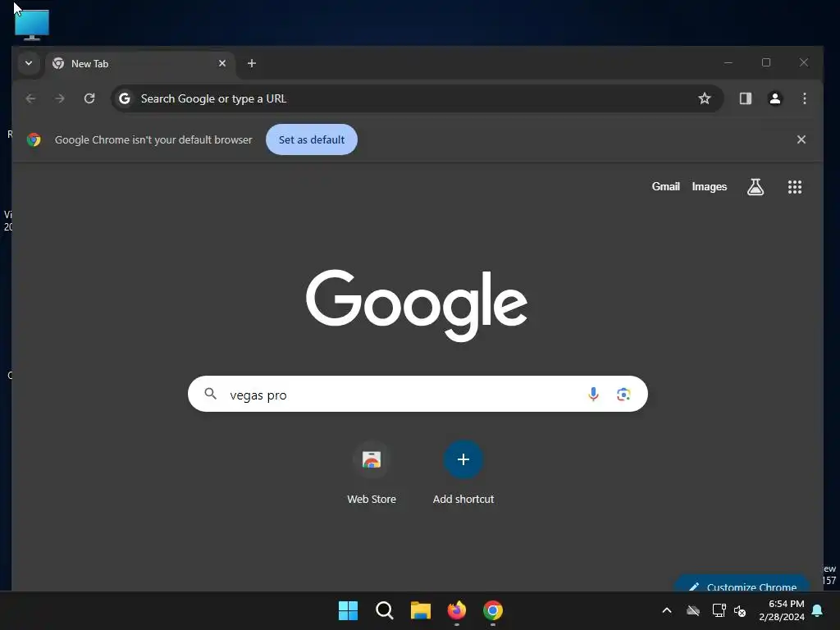The height and width of the screenshot is (630, 840).
Task: Go forward to the next page
Action: coord(59,98)
